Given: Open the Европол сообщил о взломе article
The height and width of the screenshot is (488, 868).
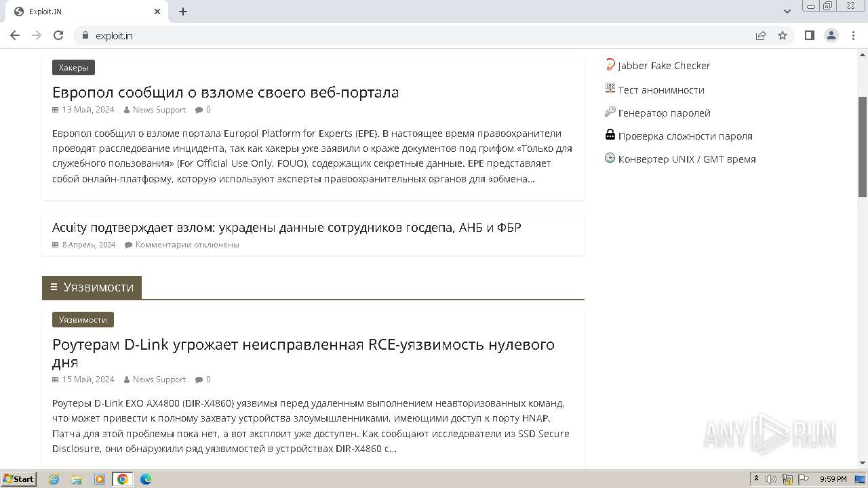Looking at the screenshot, I should pyautogui.click(x=225, y=92).
